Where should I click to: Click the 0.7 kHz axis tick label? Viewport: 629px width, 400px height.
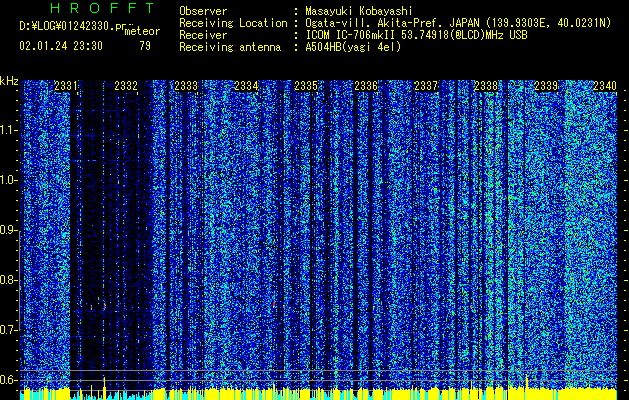(x=9, y=330)
